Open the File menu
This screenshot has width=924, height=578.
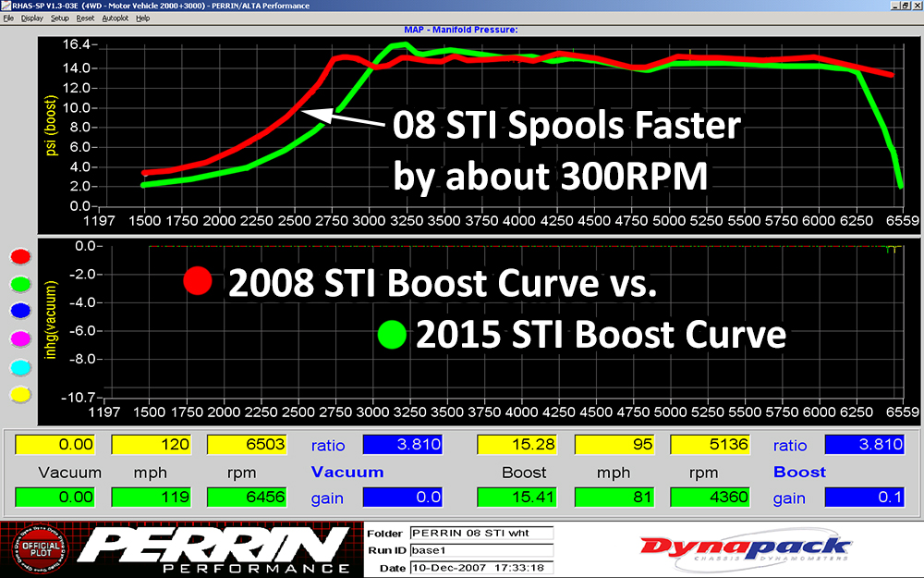pos(8,18)
